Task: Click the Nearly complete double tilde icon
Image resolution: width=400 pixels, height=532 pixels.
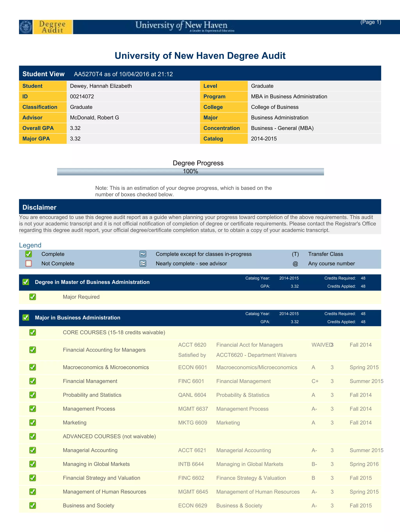Action: coord(143,263)
